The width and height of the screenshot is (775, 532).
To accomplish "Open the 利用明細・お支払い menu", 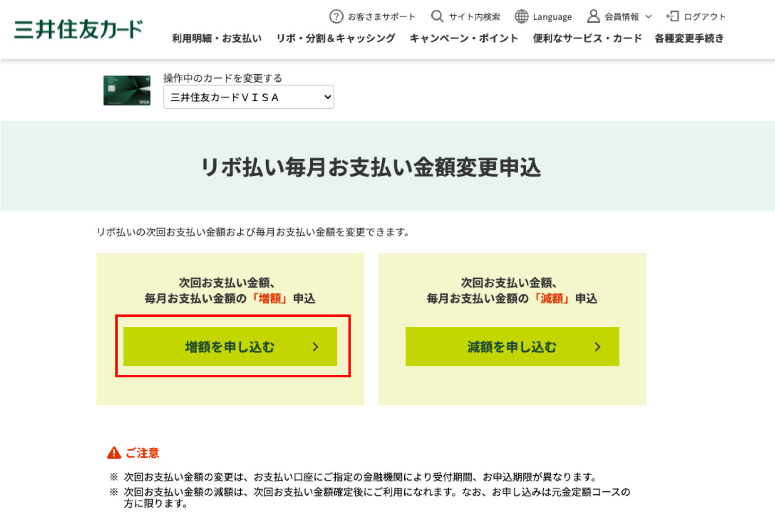I will (217, 38).
